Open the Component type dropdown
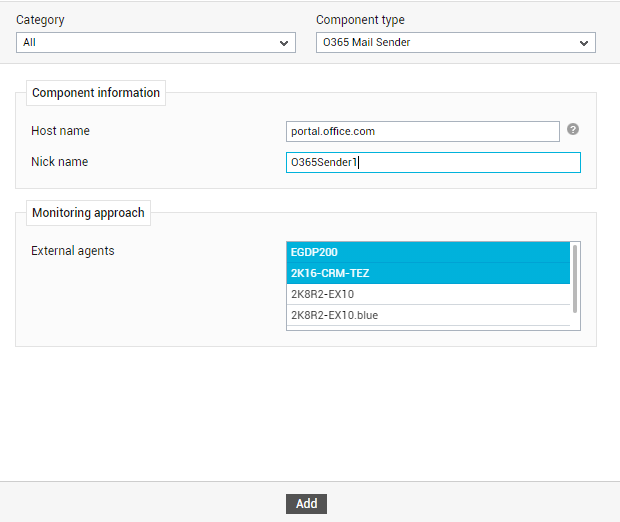Image resolution: width=620 pixels, height=522 pixels. [456, 42]
